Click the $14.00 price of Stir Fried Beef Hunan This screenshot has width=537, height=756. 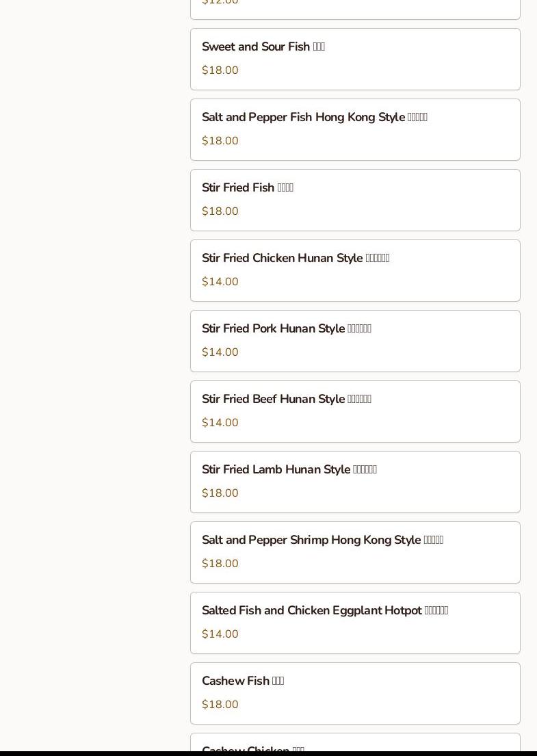click(220, 423)
